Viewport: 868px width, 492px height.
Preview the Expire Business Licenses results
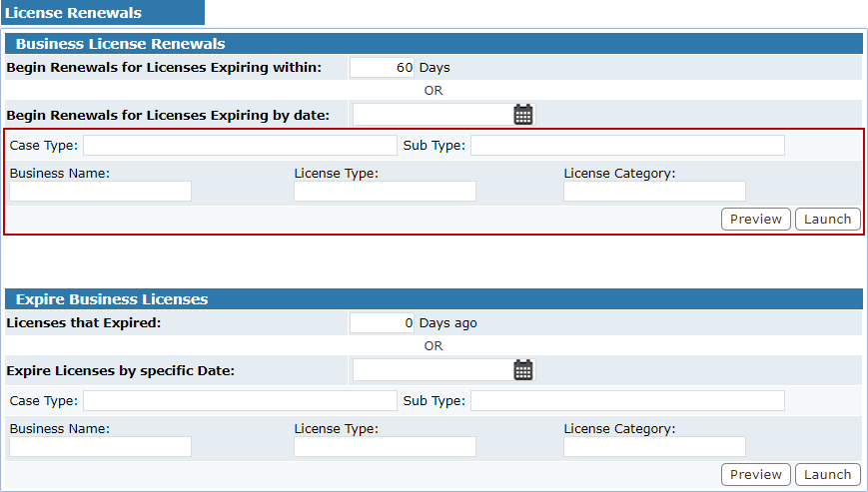coord(755,474)
